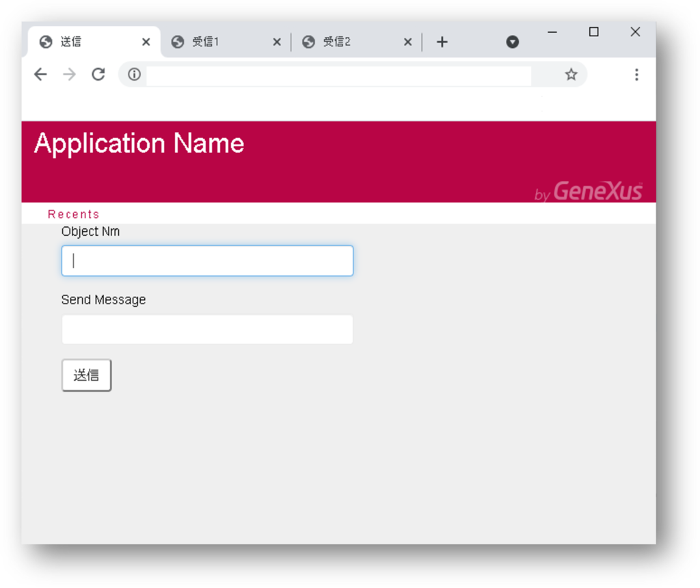The image size is (700, 588).
Task: Open the Chrome three-dot menu
Action: (636, 75)
